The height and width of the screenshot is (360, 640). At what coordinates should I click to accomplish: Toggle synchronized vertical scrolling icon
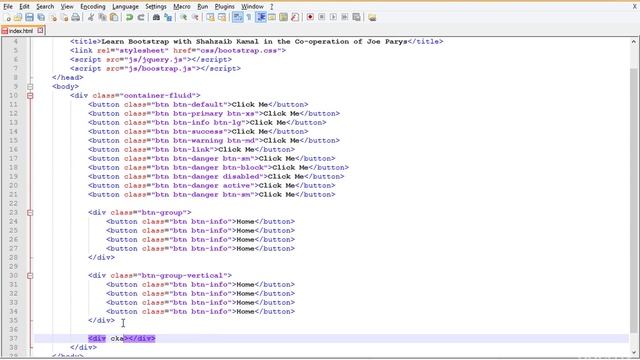[210, 17]
